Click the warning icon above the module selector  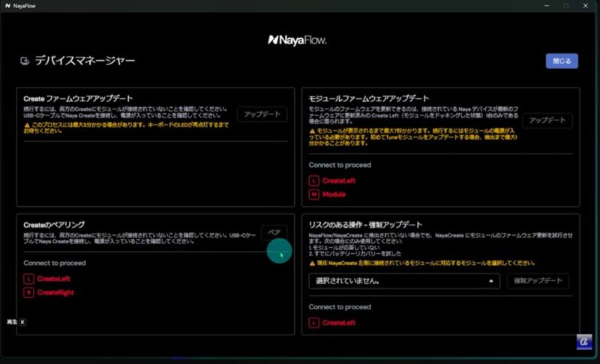coord(312,264)
